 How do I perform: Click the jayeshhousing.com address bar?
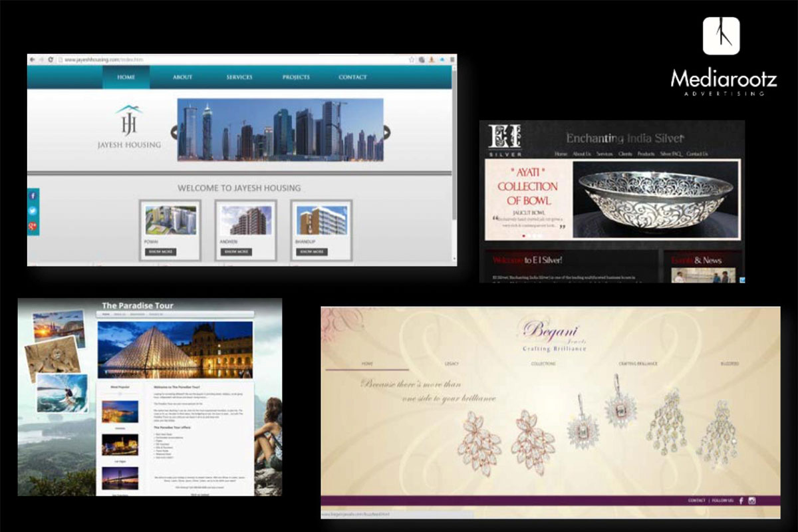[x=233, y=59]
